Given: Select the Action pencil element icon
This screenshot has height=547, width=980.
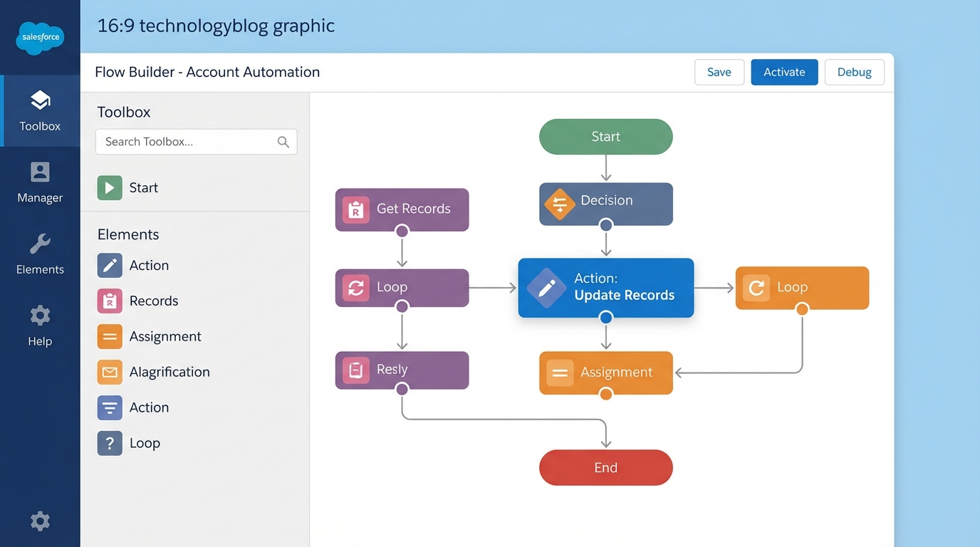Looking at the screenshot, I should coord(109,265).
